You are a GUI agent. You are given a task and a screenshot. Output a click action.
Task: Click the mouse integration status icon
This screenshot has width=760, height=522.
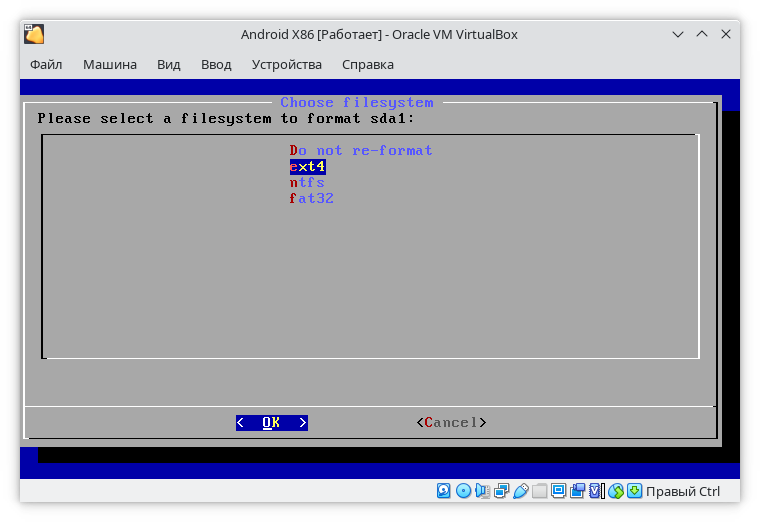tap(615, 491)
